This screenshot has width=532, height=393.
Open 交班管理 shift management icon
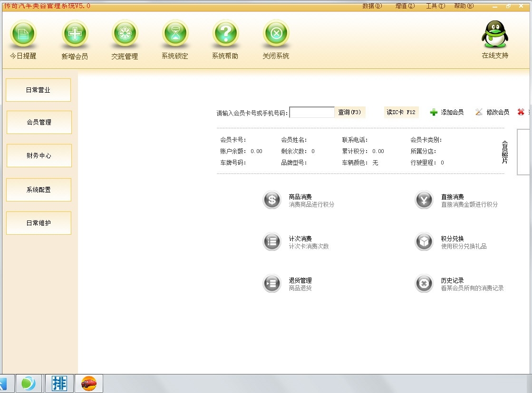tap(125, 34)
